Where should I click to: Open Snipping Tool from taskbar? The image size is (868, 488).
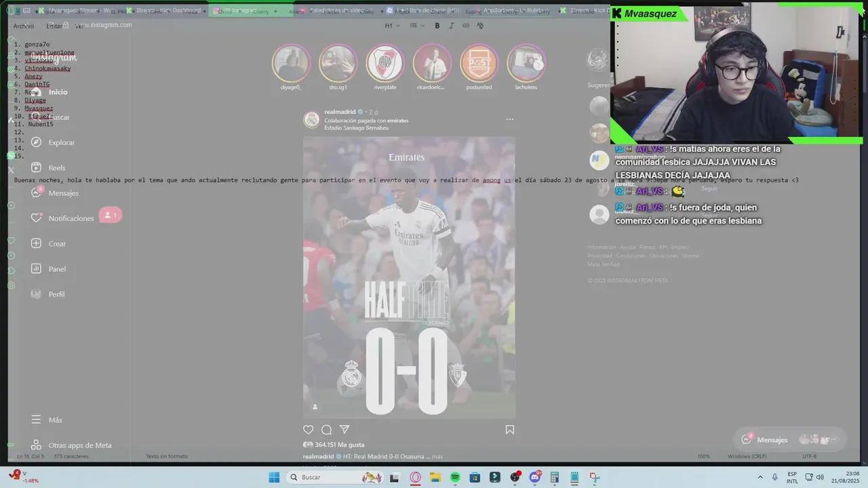(594, 477)
